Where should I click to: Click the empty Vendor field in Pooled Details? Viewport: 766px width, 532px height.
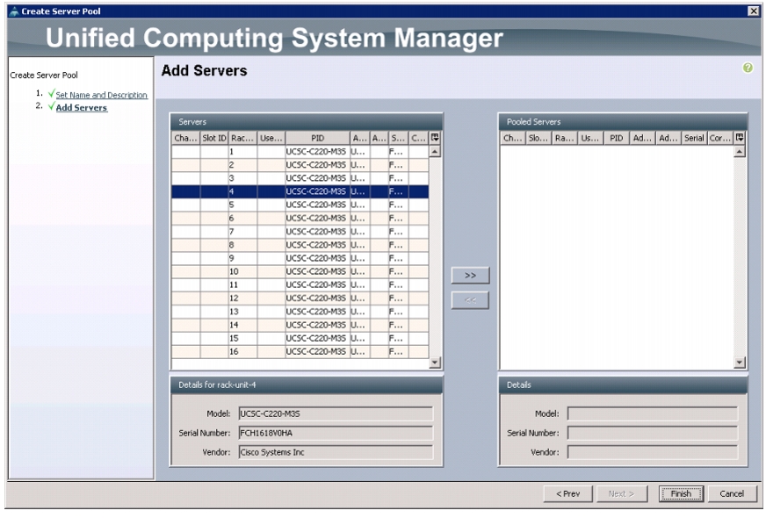coord(652,452)
